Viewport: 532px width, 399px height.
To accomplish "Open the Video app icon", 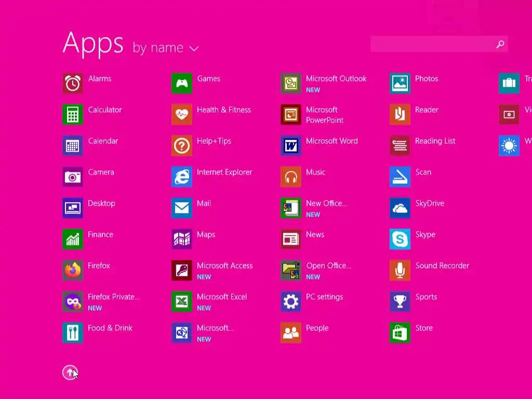I will [x=509, y=114].
